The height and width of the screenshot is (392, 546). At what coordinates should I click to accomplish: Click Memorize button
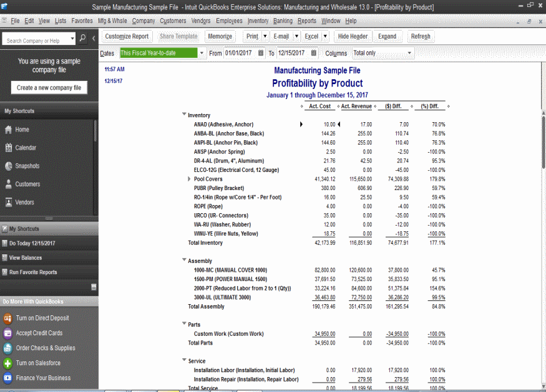pos(220,36)
